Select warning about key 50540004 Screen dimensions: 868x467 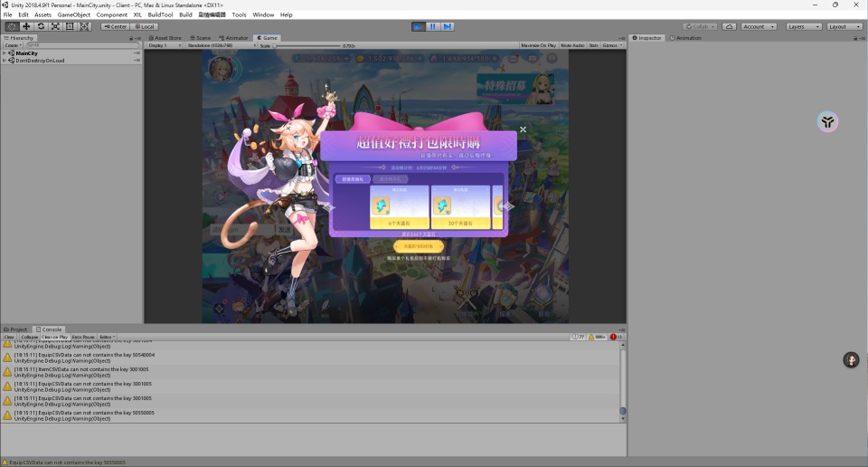[310, 357]
